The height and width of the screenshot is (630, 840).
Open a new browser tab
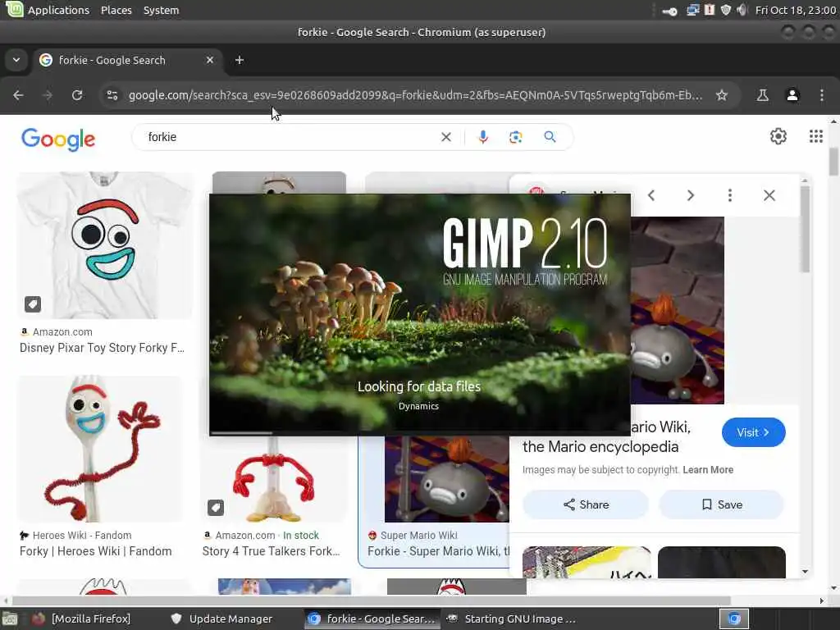[240, 60]
